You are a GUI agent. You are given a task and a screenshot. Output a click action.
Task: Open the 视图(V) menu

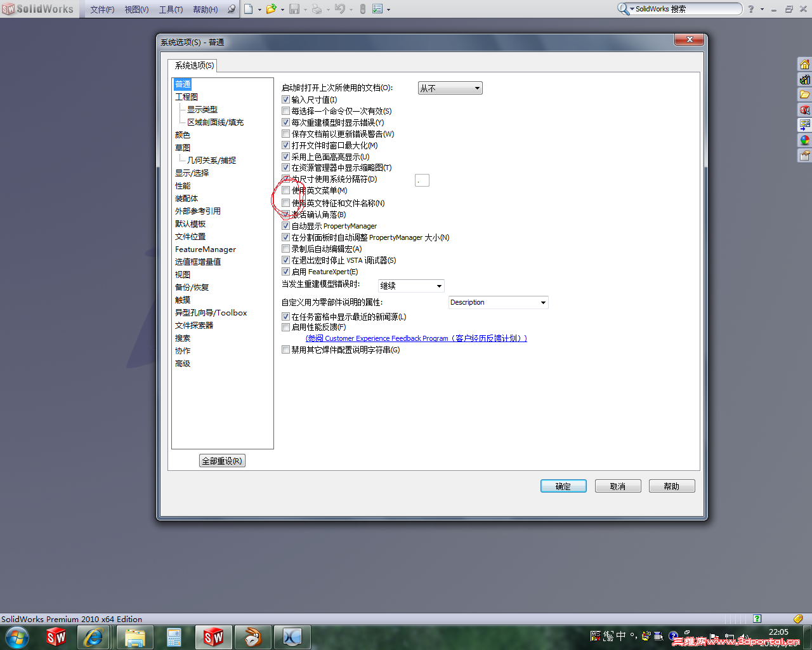point(136,10)
